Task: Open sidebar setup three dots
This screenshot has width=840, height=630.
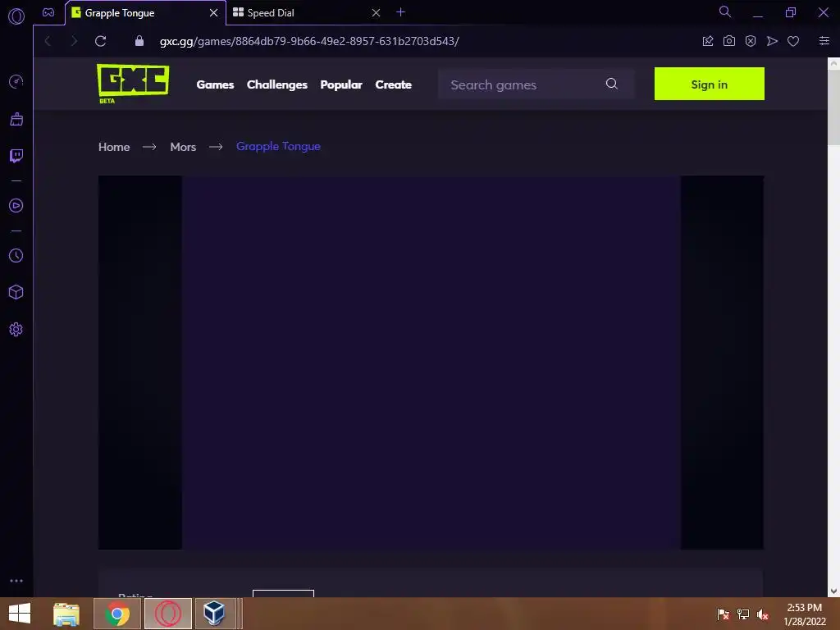Action: click(16, 581)
